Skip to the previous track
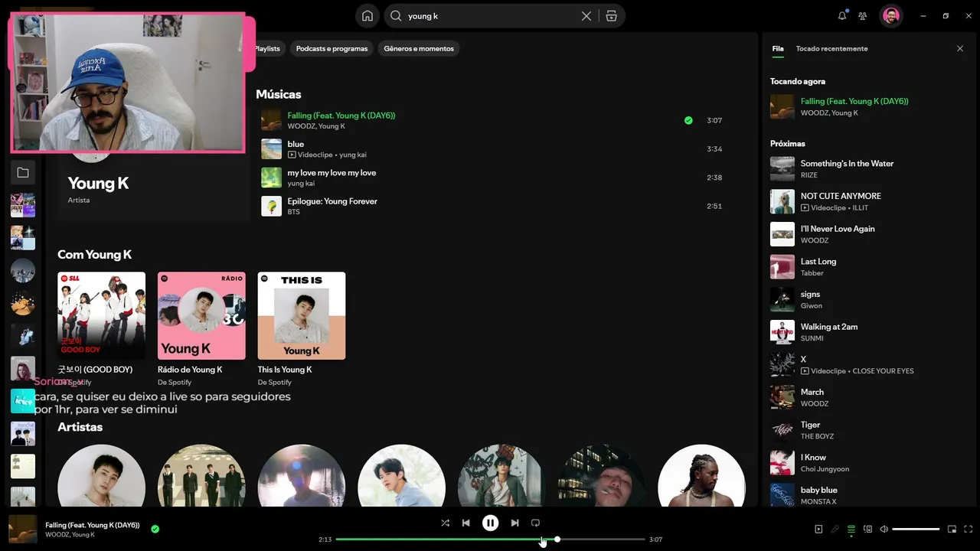The image size is (980, 551). pos(466,523)
